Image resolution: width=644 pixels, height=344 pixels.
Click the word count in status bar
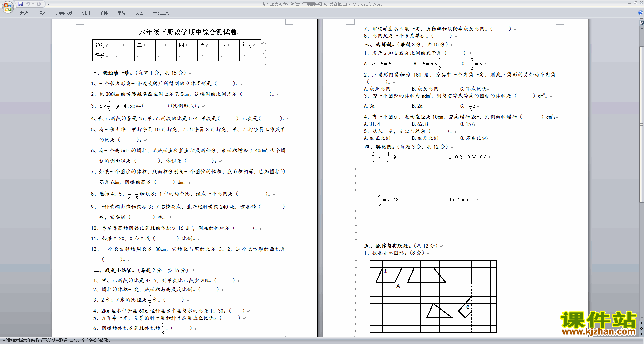tap(56, 340)
